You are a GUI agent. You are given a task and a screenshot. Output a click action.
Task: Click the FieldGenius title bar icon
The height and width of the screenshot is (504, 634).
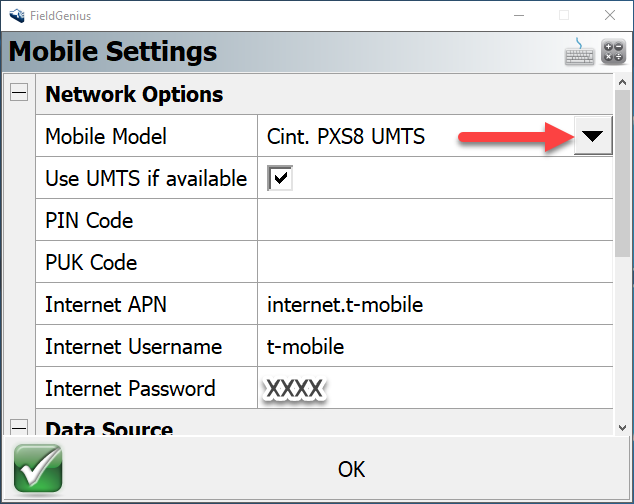pos(17,15)
